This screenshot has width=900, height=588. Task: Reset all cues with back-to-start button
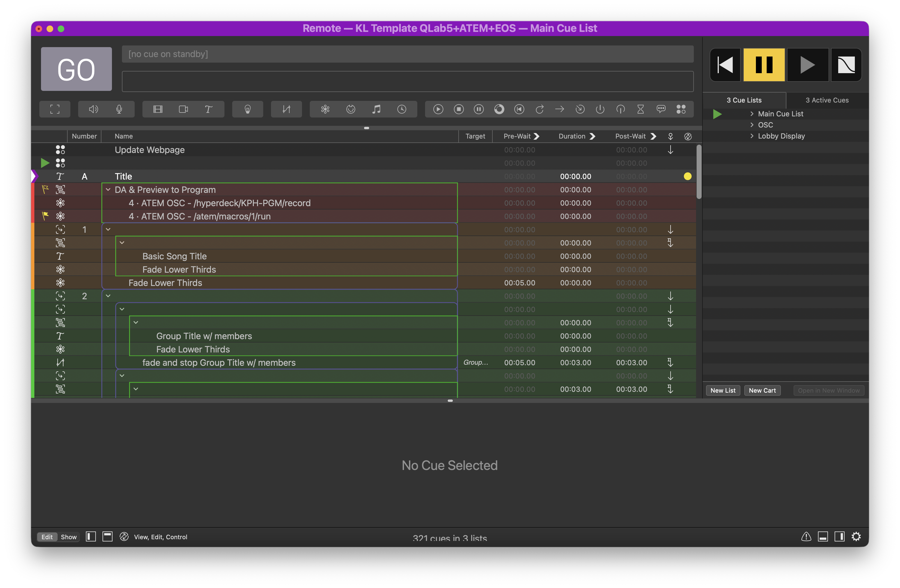[x=725, y=65]
